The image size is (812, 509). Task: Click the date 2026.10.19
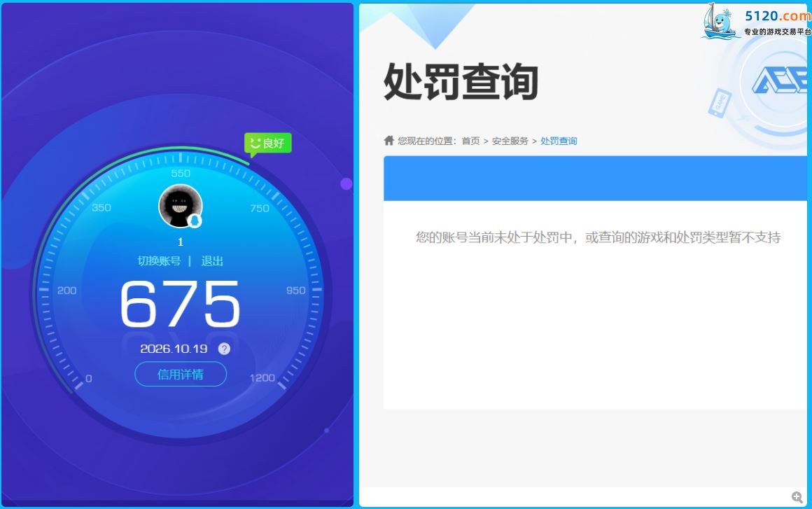(x=174, y=349)
